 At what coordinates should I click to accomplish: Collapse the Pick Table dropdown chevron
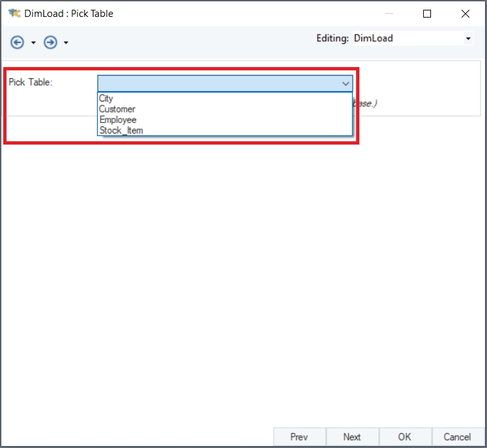click(345, 83)
